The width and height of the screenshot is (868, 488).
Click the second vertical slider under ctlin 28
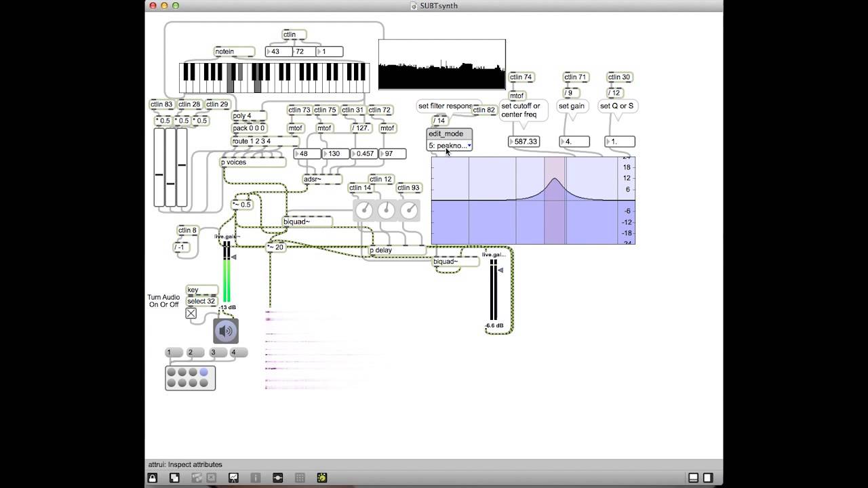coord(170,167)
